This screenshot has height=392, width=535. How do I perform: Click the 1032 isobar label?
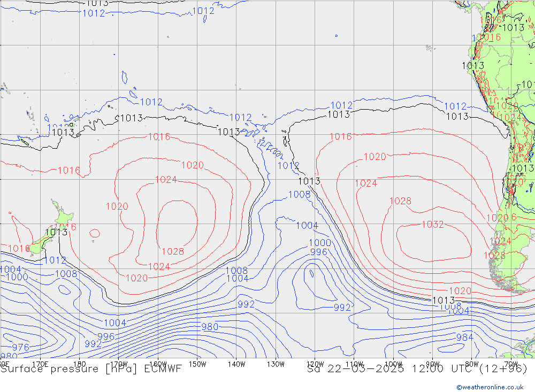point(433,225)
